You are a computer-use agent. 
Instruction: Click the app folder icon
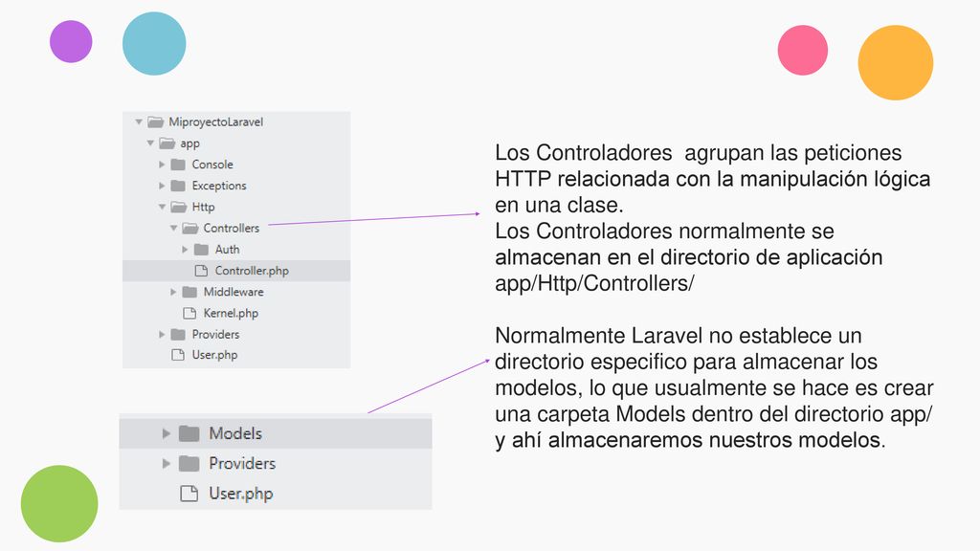(167, 143)
